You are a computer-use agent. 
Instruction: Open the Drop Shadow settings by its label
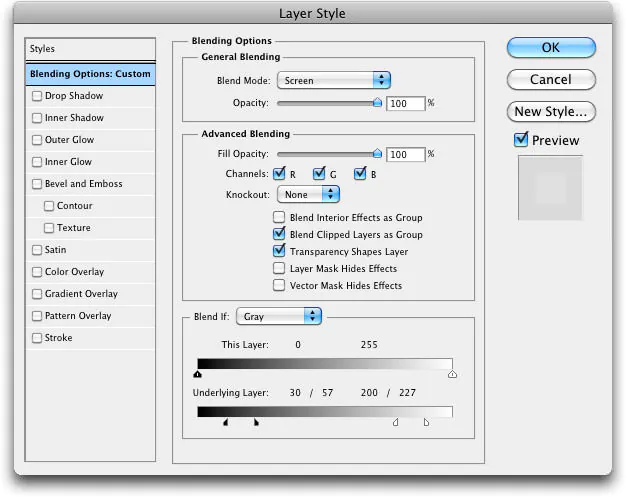click(x=74, y=96)
